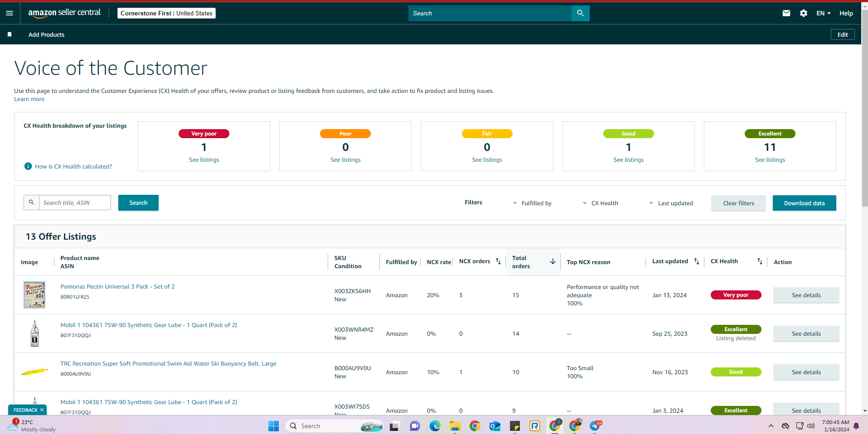This screenshot has width=868, height=434.
Task: Open the weather widget showing 23°C
Action: point(32,426)
